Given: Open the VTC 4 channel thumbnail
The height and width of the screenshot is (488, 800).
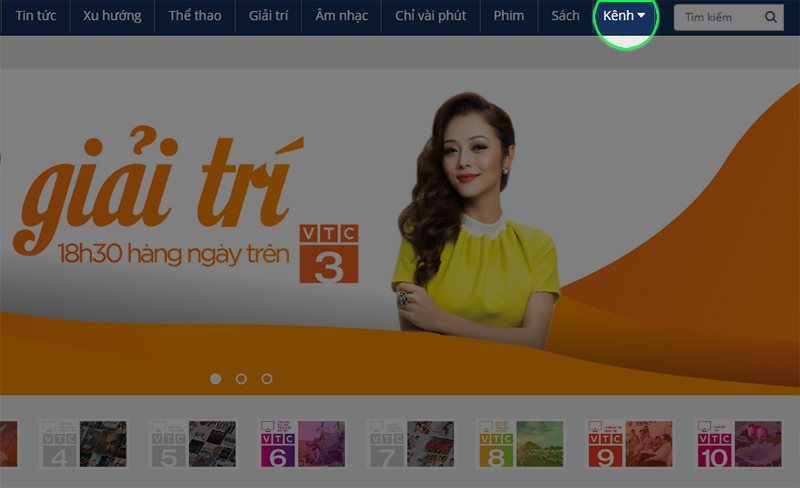Looking at the screenshot, I should click(84, 444).
